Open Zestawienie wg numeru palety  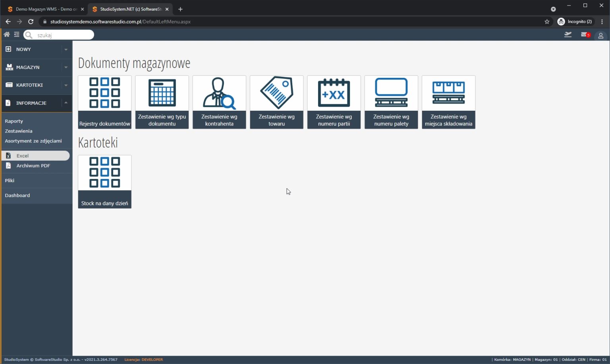(391, 102)
